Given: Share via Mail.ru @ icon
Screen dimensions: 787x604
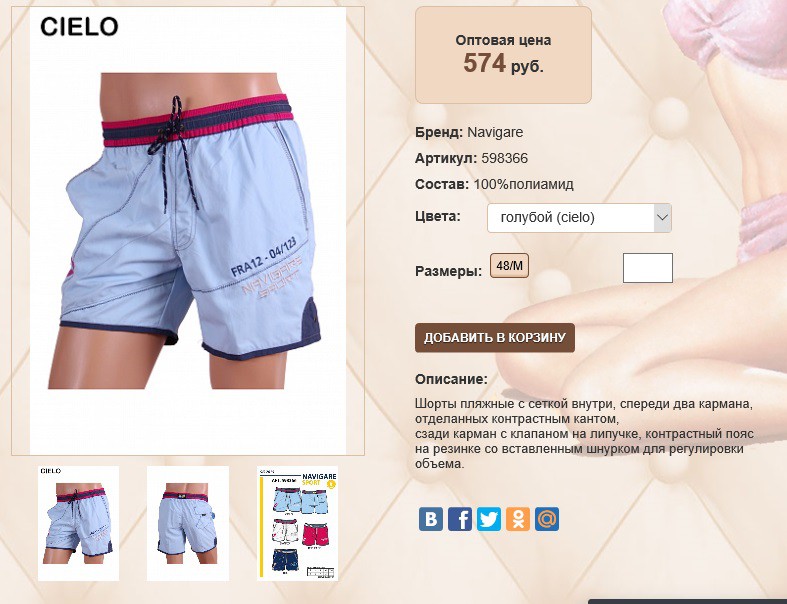Looking at the screenshot, I should pos(547,519).
